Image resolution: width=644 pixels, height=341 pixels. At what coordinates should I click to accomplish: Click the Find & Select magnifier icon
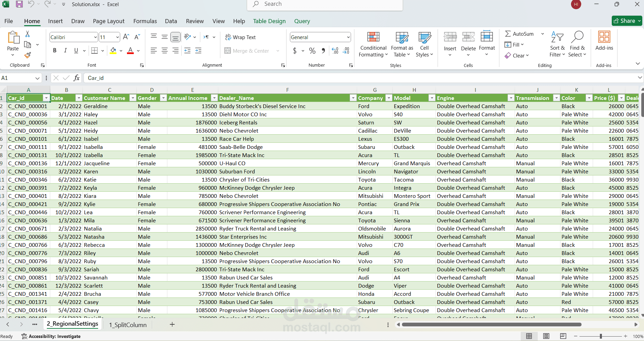tap(577, 37)
